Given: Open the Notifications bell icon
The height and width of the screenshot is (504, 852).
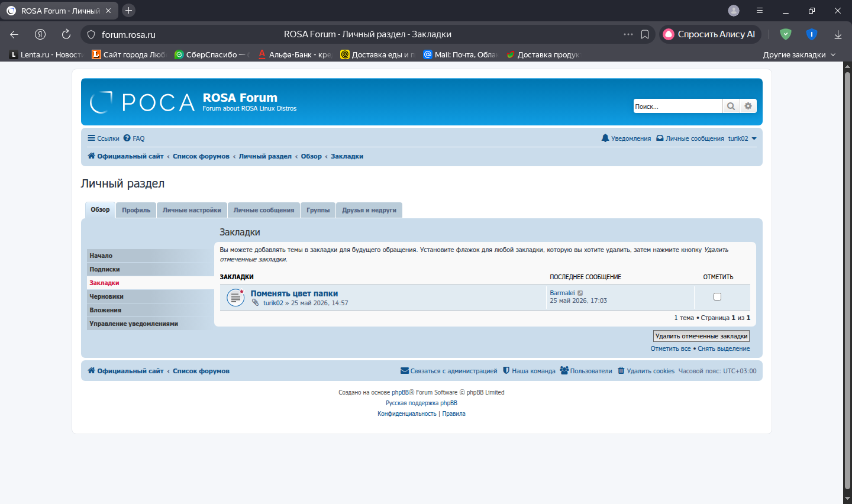Looking at the screenshot, I should tap(605, 138).
